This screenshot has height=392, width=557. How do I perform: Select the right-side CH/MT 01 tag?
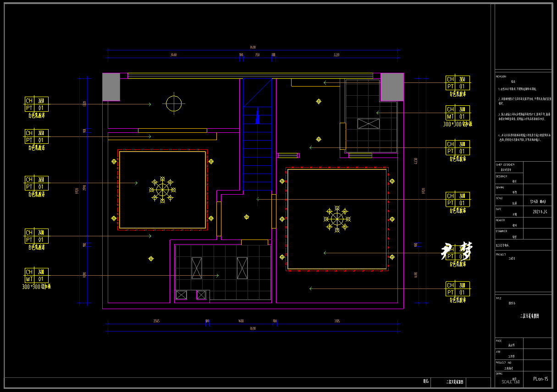click(x=458, y=113)
